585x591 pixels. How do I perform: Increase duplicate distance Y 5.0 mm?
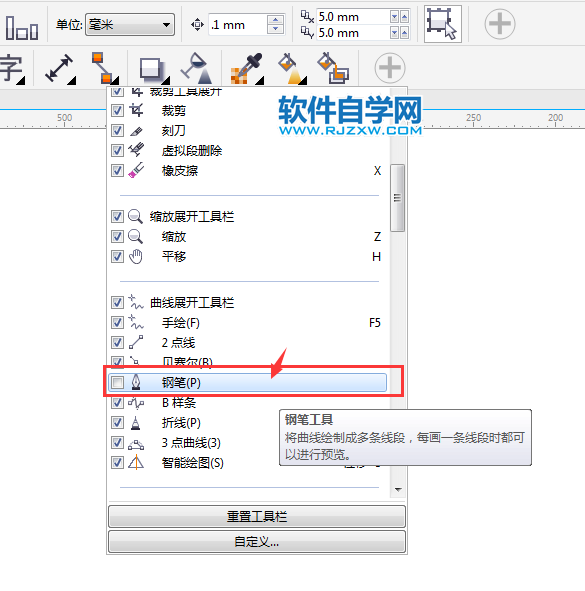(404, 33)
